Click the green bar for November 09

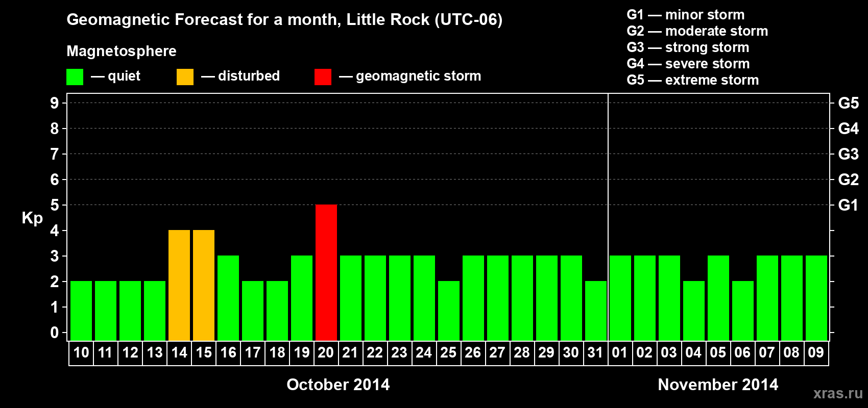[x=816, y=298]
